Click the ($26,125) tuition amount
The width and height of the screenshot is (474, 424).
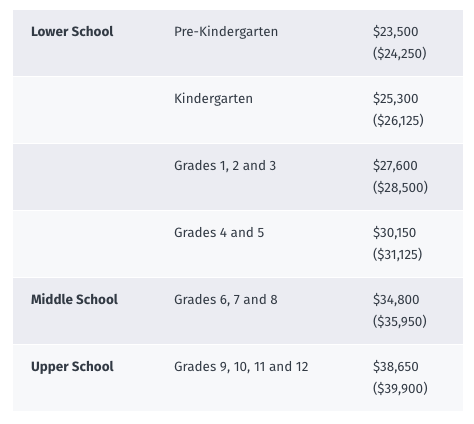398,120
